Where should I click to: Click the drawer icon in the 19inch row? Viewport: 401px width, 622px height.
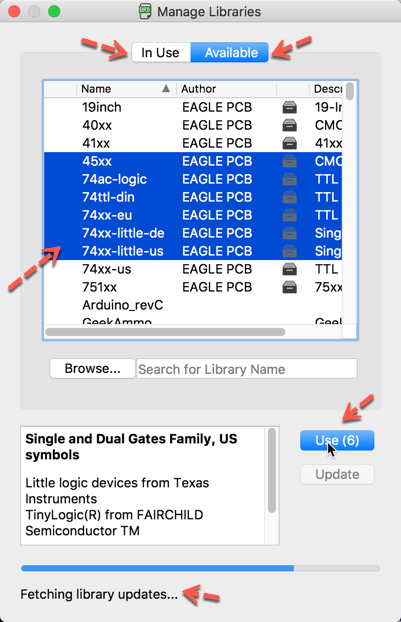click(290, 107)
